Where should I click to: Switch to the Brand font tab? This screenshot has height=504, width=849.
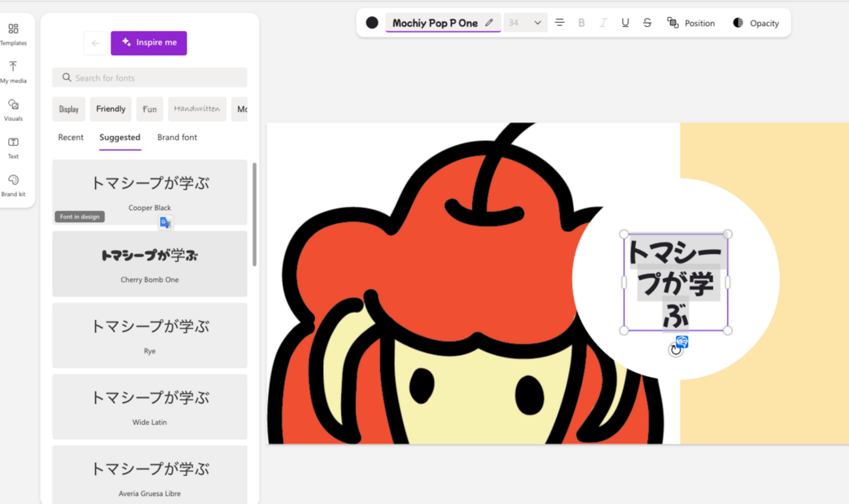(x=177, y=137)
